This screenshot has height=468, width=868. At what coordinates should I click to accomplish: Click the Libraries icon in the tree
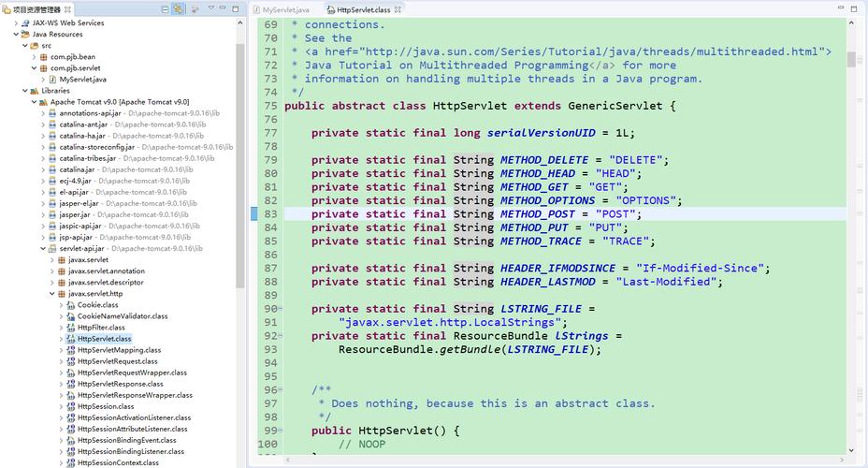tap(35, 91)
